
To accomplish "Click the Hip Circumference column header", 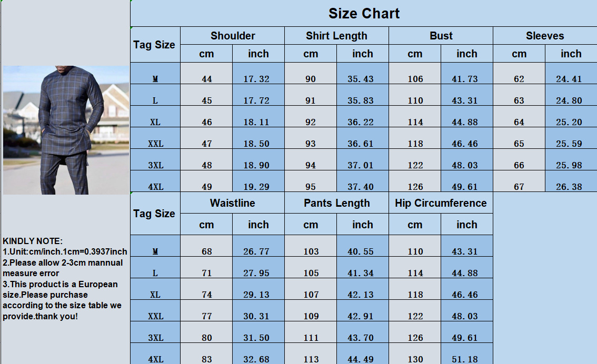I will coord(441,203).
